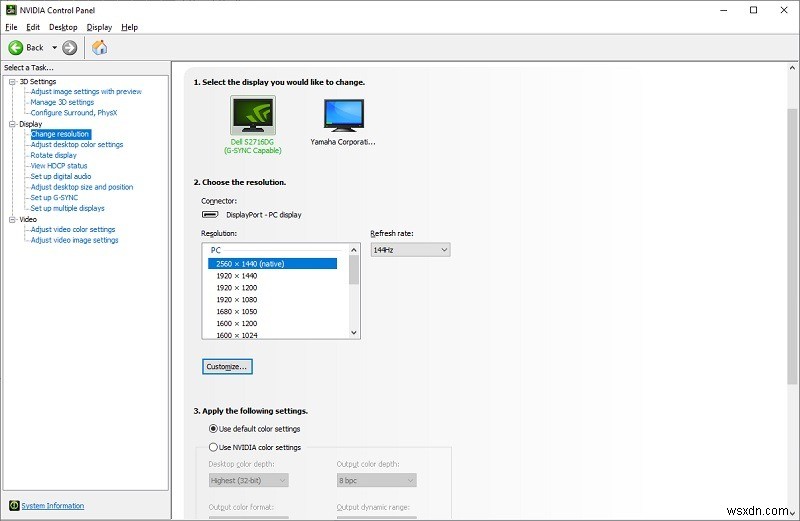The width and height of the screenshot is (800, 521).
Task: Click the DisplayPort connector icon
Action: pos(210,214)
